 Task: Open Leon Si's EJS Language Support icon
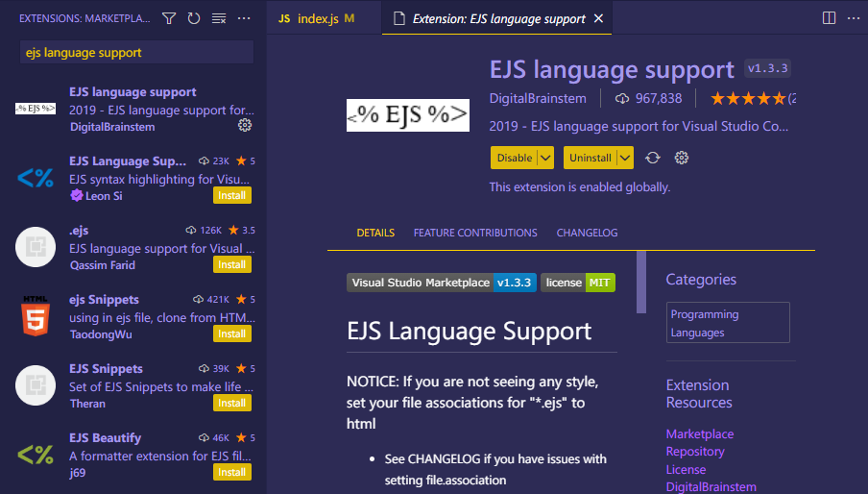click(36, 178)
